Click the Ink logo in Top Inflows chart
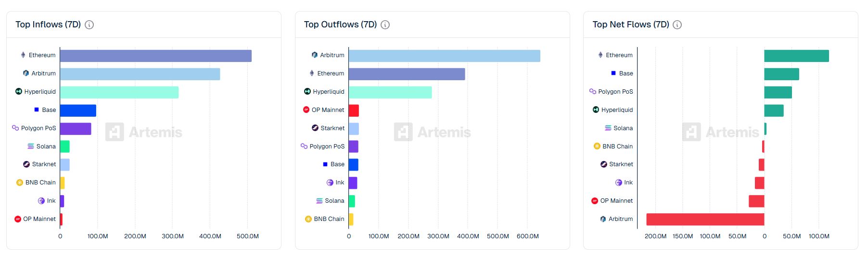Screen dimensions: 868x257 tap(41, 201)
